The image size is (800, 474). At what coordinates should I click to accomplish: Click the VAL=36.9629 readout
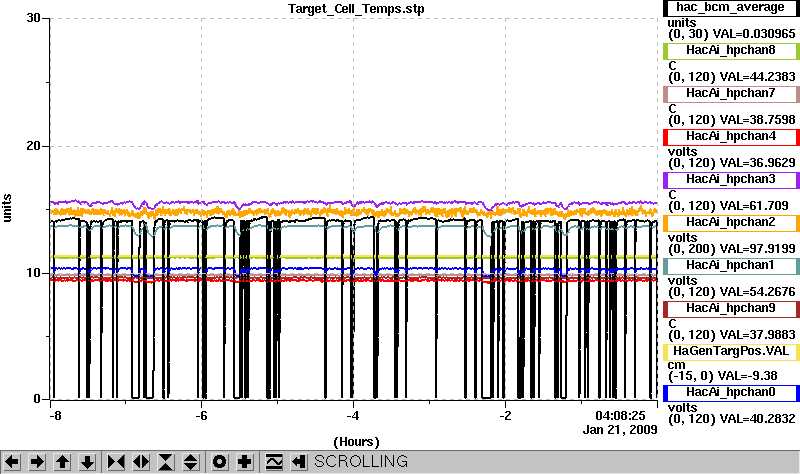757,162
